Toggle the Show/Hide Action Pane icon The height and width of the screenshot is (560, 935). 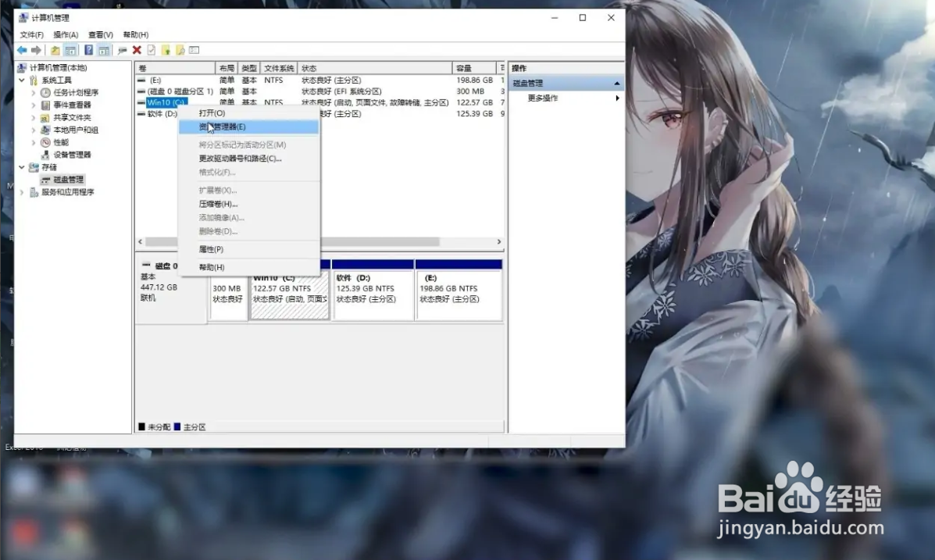point(104,50)
